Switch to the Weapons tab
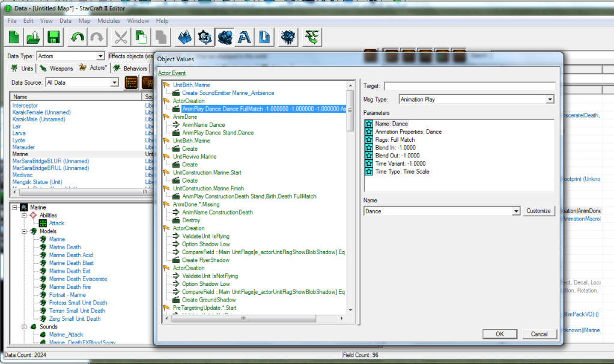The image size is (614, 364). pyautogui.click(x=56, y=68)
